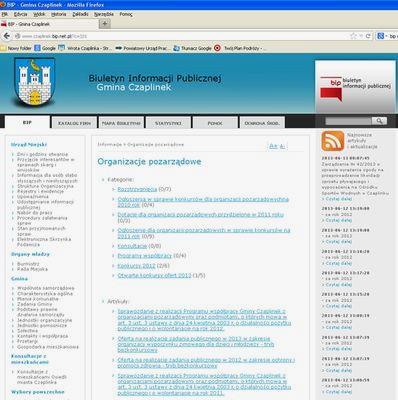Expand the Kategorie section arrow
This screenshot has height=400, width=398.
103,180
